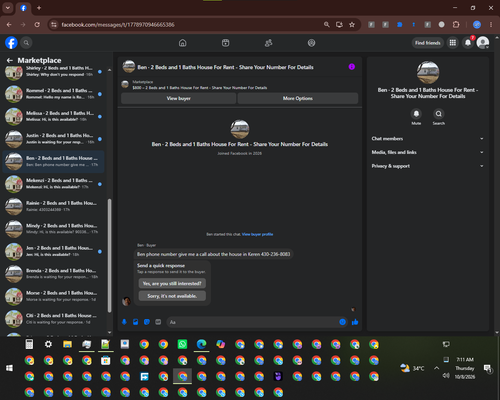Open the weather widget showing 34°C
The height and width of the screenshot is (400, 500).
[412, 368]
